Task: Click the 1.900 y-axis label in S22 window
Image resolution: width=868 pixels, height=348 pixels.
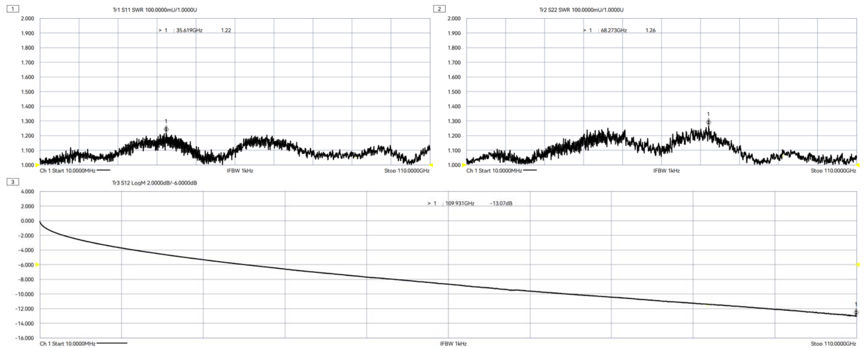Action: point(454,33)
